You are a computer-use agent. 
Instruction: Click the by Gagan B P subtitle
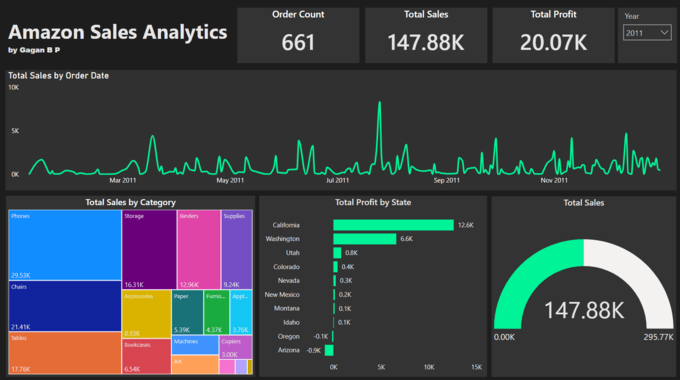[x=34, y=50]
